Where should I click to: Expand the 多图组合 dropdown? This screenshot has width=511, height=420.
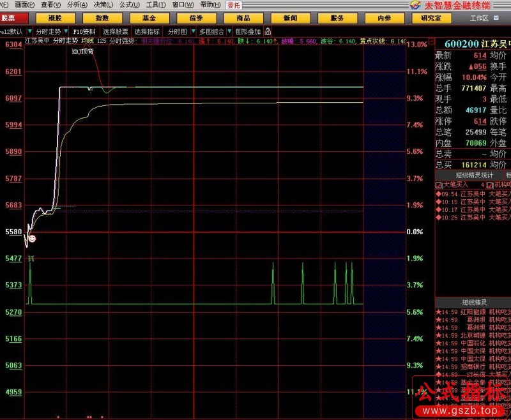(x=211, y=31)
